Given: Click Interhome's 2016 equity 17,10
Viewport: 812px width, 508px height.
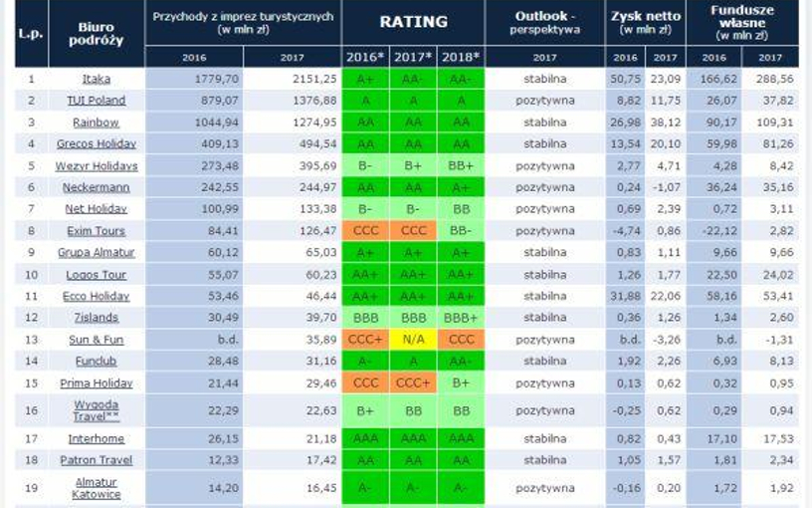Looking at the screenshot, I should (721, 438).
